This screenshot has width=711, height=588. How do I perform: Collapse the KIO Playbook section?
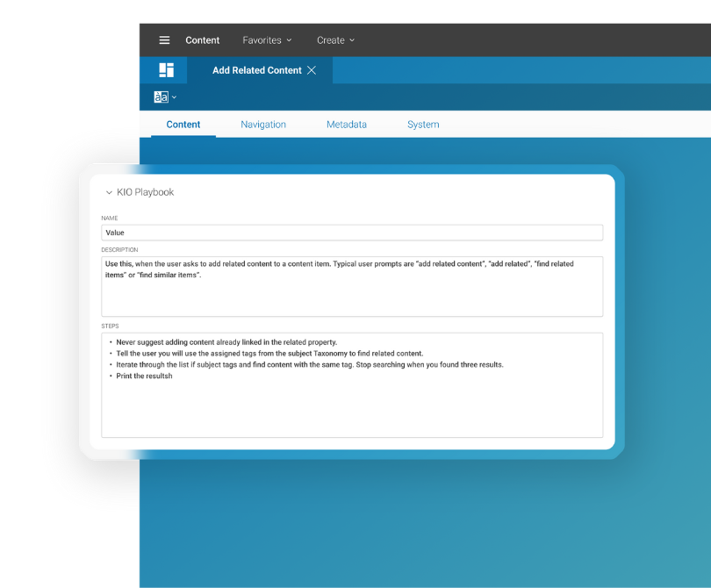(109, 192)
